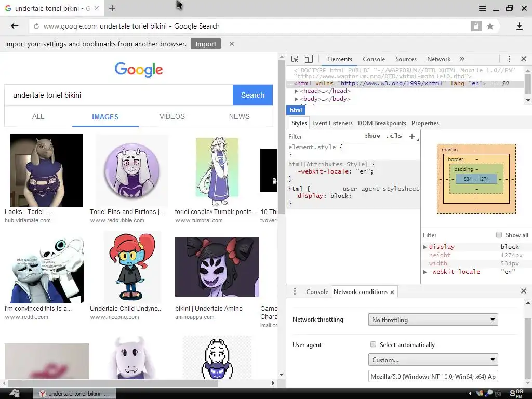Select the Properties sidebar tab
This screenshot has height=399, width=532.
pyautogui.click(x=425, y=123)
